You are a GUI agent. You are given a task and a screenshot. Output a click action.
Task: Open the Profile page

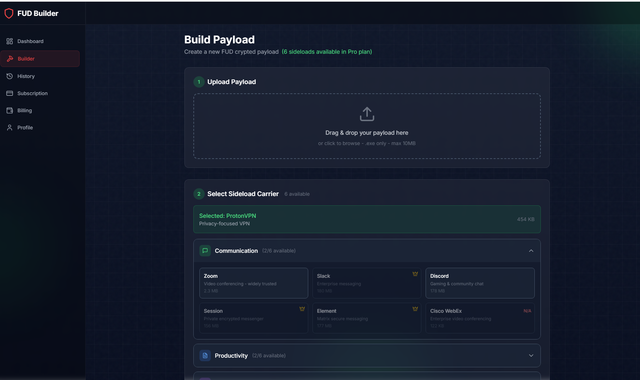40,128
